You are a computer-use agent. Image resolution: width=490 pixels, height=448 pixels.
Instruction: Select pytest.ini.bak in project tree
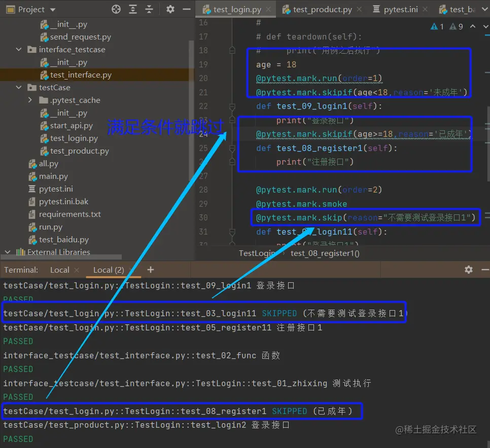63,202
